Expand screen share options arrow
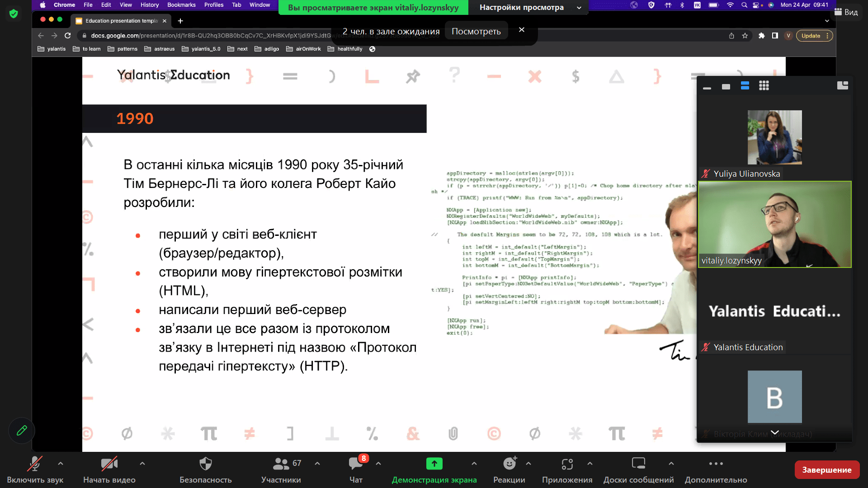Screen dimensions: 868x488 (x=474, y=464)
